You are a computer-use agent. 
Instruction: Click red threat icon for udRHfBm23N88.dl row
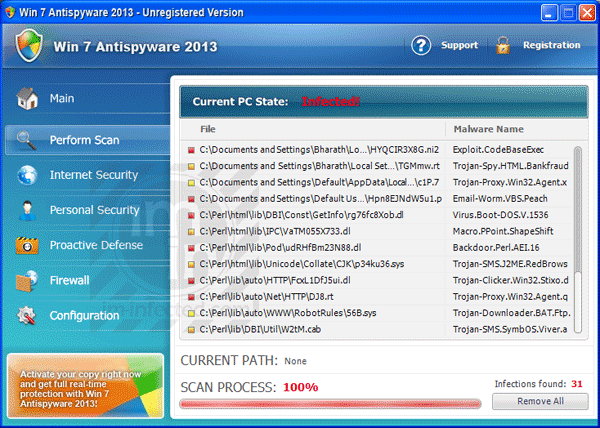tap(191, 248)
